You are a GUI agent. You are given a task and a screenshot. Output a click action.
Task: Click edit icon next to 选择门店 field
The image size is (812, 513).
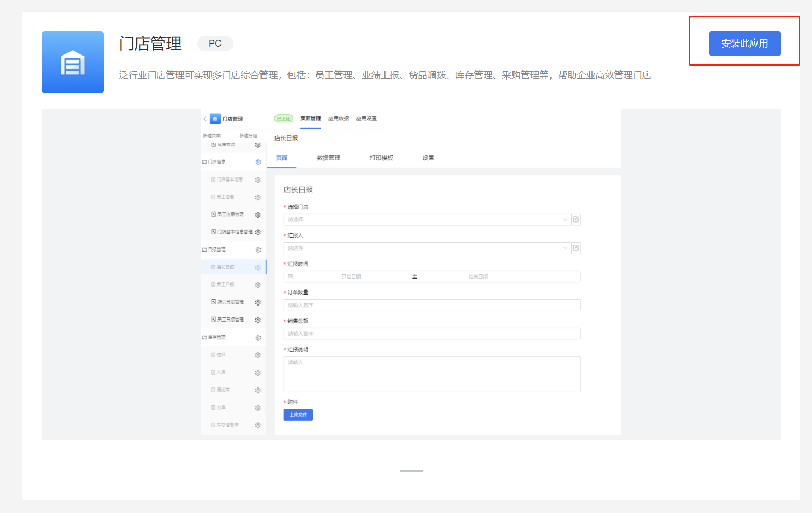(x=576, y=219)
